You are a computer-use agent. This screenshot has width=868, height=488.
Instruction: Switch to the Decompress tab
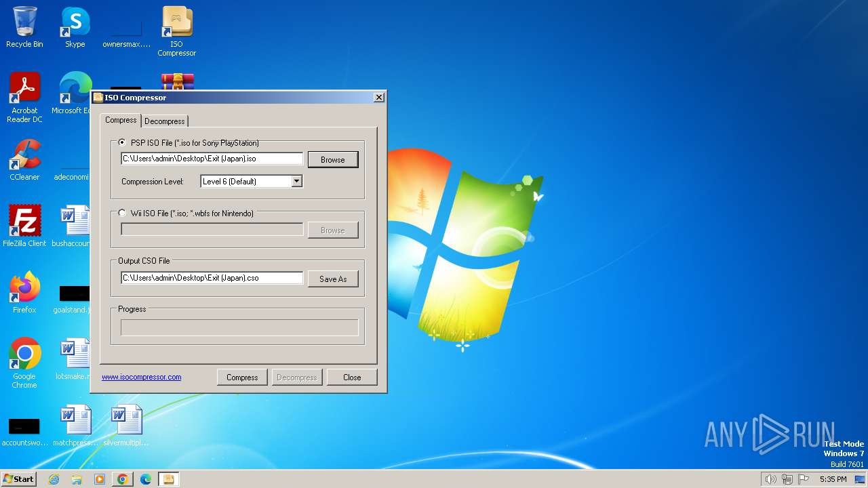(x=165, y=121)
